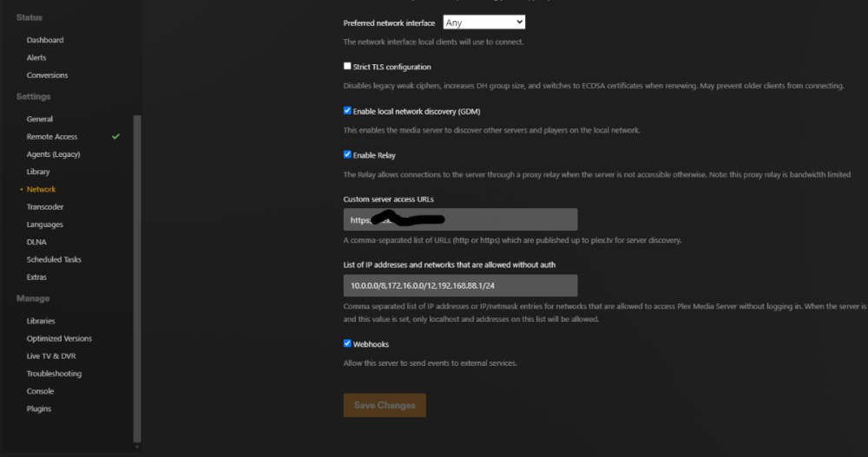868x457 pixels.
Task: Open Optimized Versions page
Action: [59, 338]
